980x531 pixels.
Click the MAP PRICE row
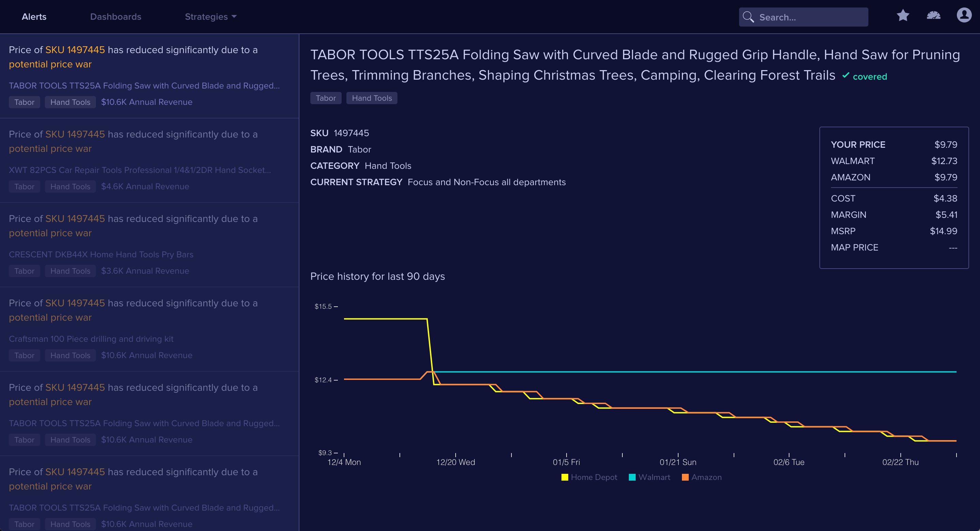pyautogui.click(x=894, y=247)
